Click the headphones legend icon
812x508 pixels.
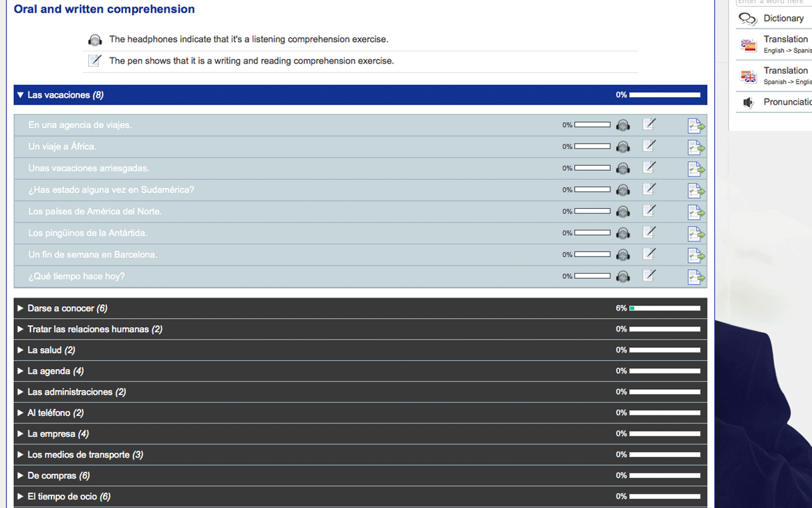95,40
